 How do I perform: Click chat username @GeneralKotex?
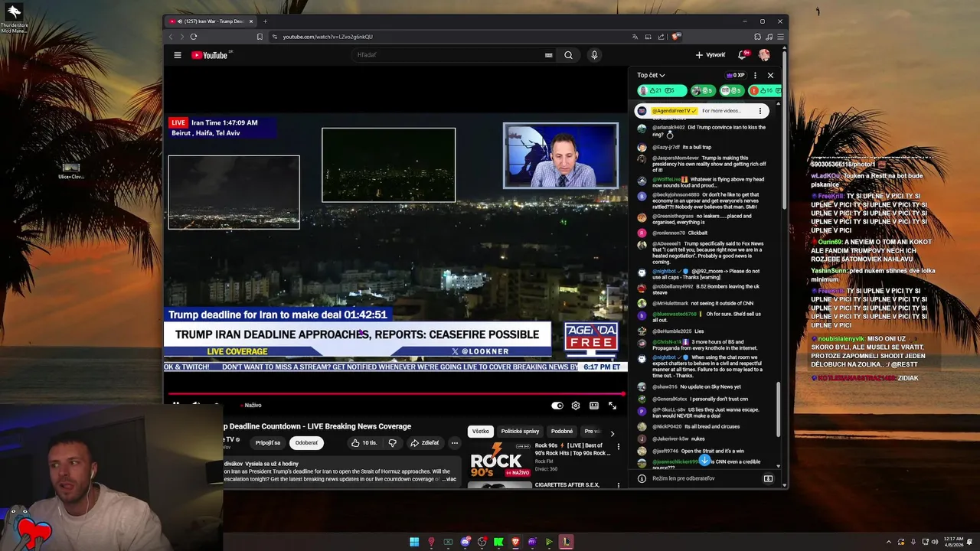coord(669,399)
